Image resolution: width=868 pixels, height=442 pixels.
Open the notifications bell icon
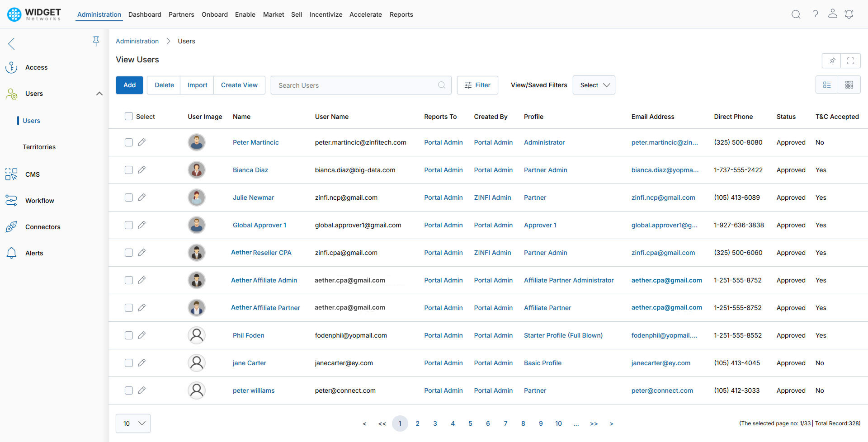[849, 14]
